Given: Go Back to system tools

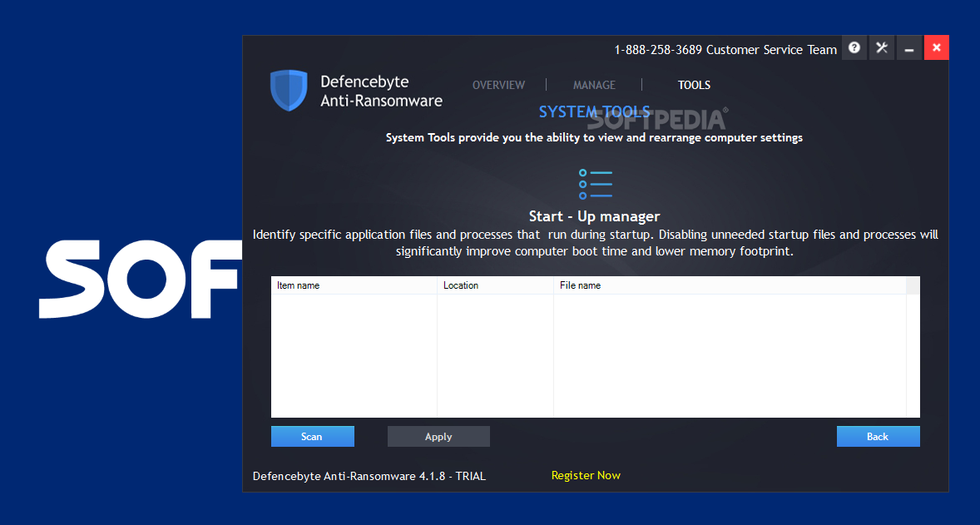Looking at the screenshot, I should (x=879, y=436).
